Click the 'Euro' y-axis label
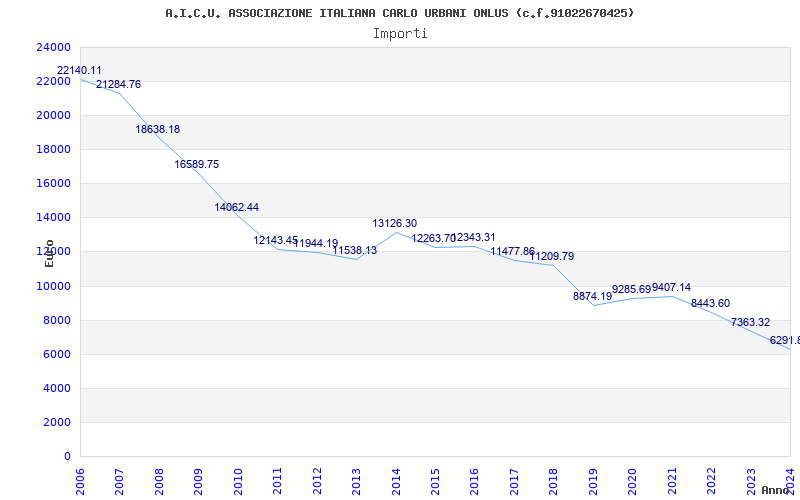This screenshot has width=800, height=500. [x=49, y=253]
